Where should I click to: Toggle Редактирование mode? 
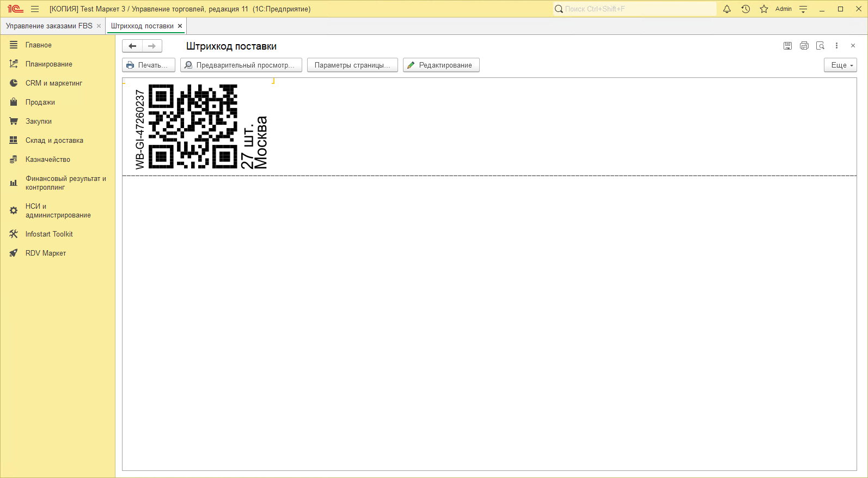(441, 65)
